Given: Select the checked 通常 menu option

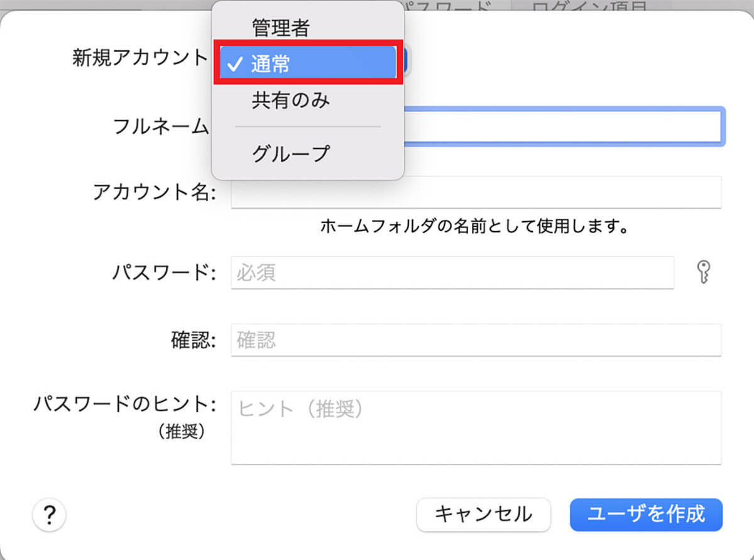Looking at the screenshot, I should 308,62.
